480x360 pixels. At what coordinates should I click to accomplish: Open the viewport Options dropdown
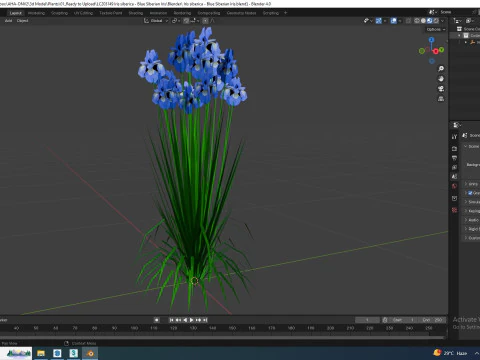pyautogui.click(x=436, y=29)
